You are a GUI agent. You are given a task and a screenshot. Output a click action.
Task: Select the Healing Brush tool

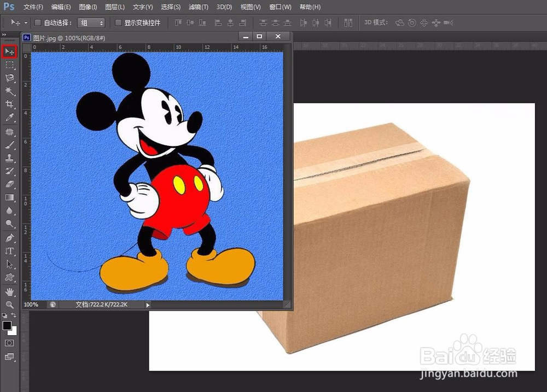tap(9, 132)
